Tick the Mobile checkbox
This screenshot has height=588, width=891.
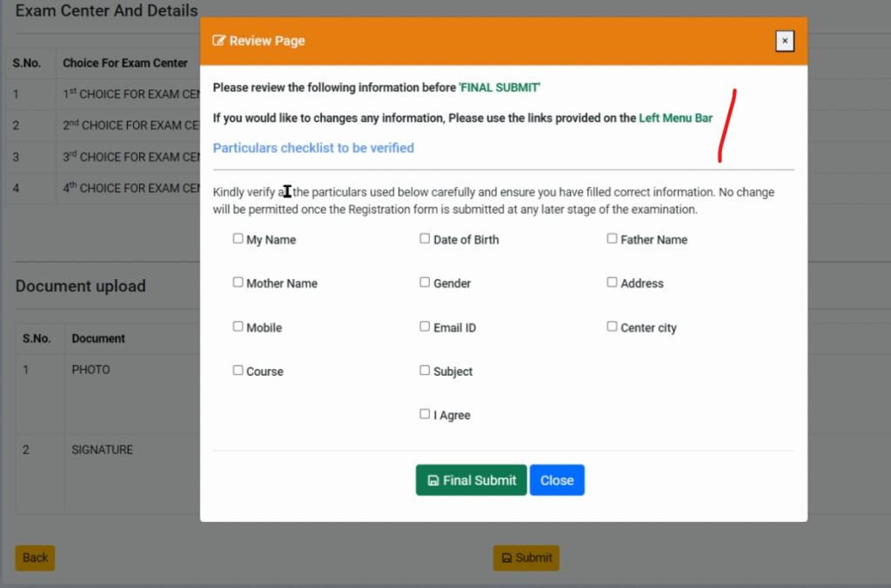tap(238, 327)
